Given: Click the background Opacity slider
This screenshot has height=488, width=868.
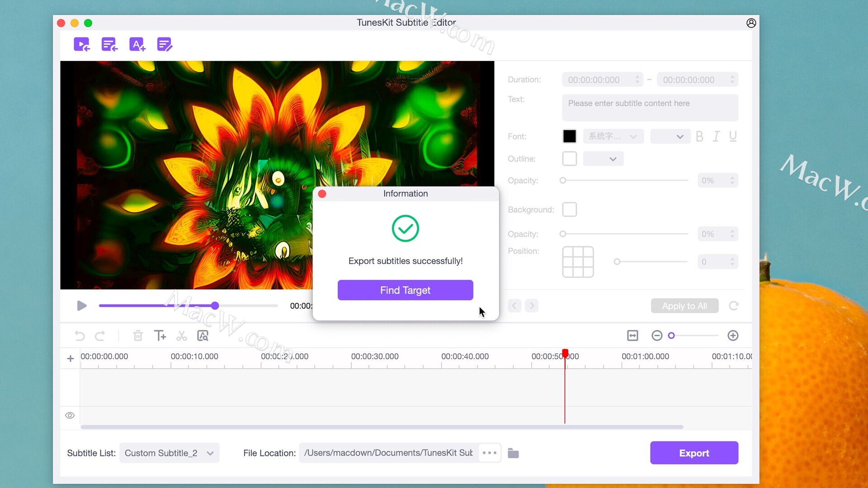Looking at the screenshot, I should [x=624, y=234].
